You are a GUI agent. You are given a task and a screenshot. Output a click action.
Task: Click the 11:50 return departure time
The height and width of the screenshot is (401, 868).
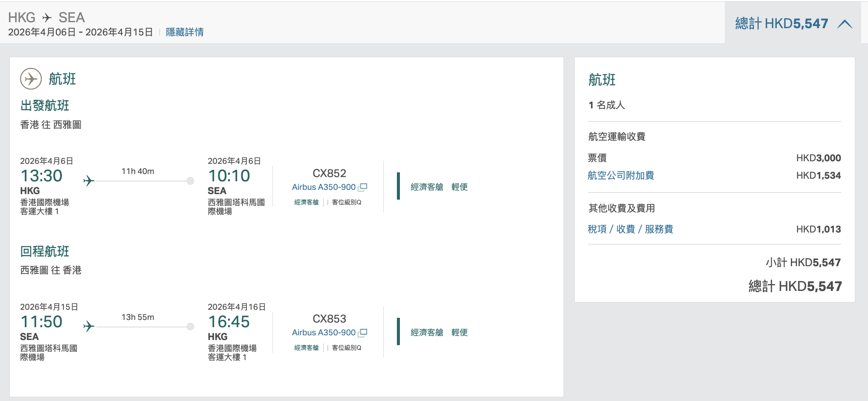[41, 322]
